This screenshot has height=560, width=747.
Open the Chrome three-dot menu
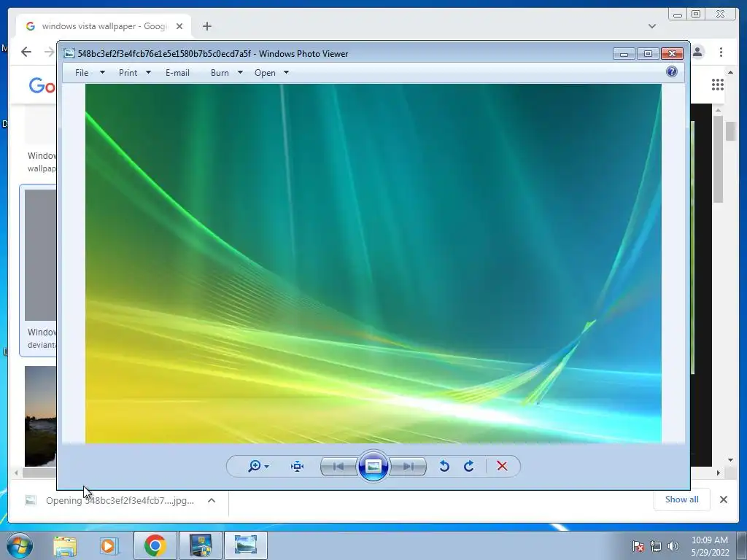[x=721, y=52]
